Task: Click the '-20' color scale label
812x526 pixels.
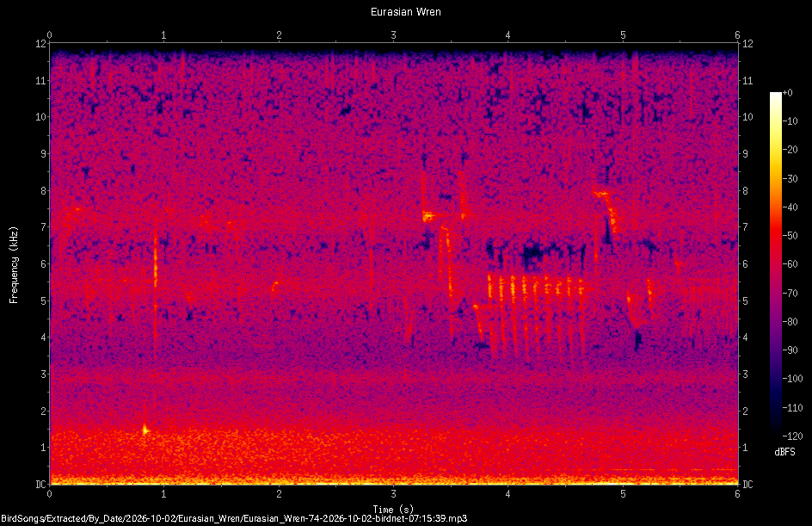Action: click(790, 150)
